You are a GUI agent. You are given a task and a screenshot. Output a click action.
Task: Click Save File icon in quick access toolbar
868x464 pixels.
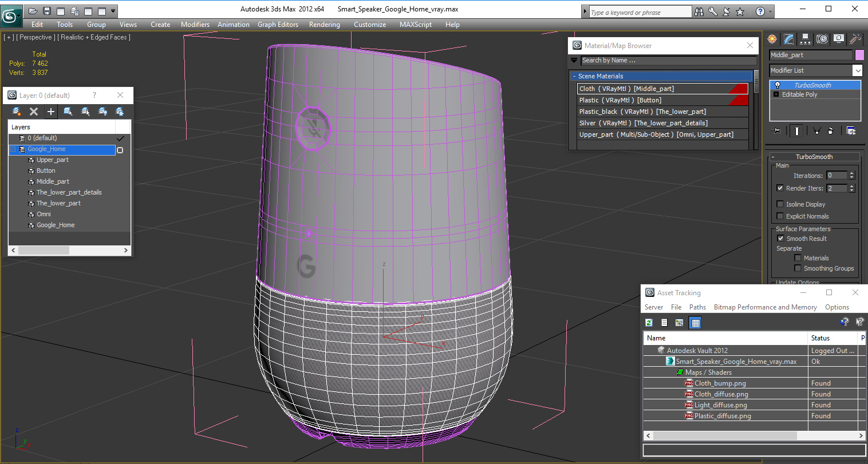(x=47, y=11)
